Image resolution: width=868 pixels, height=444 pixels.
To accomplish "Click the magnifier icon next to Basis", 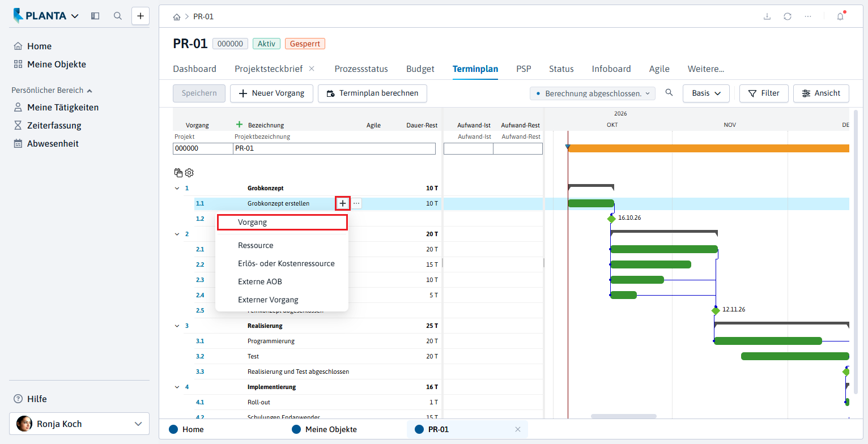I will [669, 93].
